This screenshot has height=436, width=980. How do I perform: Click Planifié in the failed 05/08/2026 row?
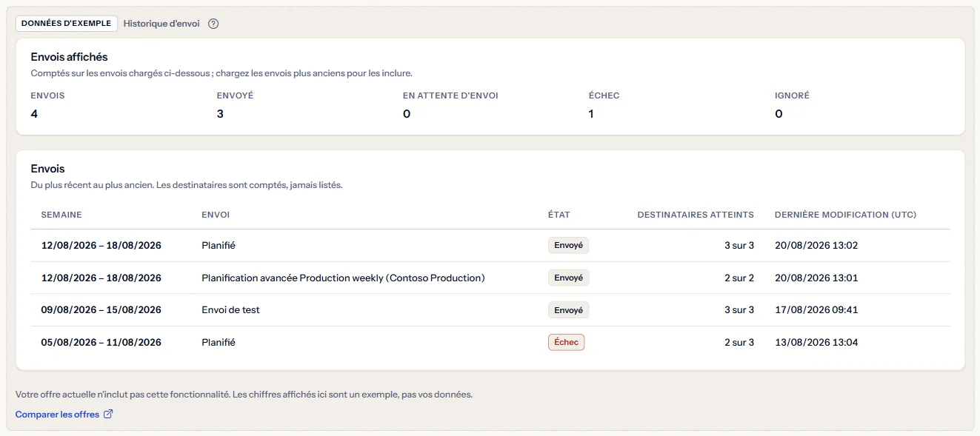[219, 343]
